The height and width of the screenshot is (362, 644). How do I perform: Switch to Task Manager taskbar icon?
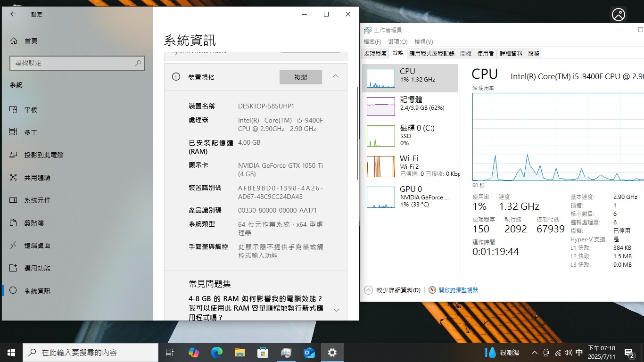click(x=286, y=353)
